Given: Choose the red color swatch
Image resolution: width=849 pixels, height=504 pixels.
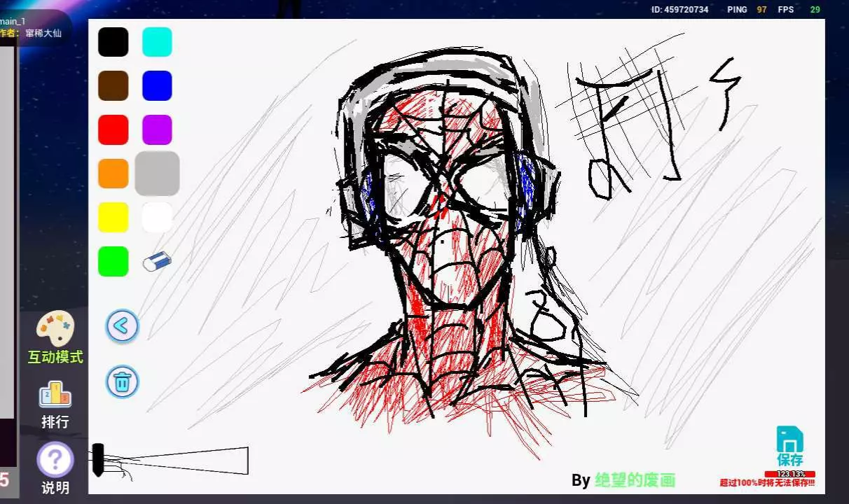Looking at the screenshot, I should click(x=113, y=129).
